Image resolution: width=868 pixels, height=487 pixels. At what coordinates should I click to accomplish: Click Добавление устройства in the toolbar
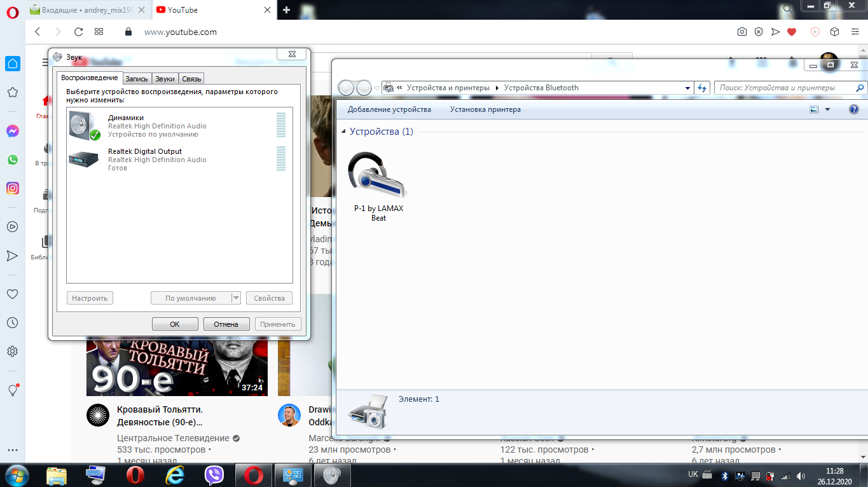tap(389, 109)
